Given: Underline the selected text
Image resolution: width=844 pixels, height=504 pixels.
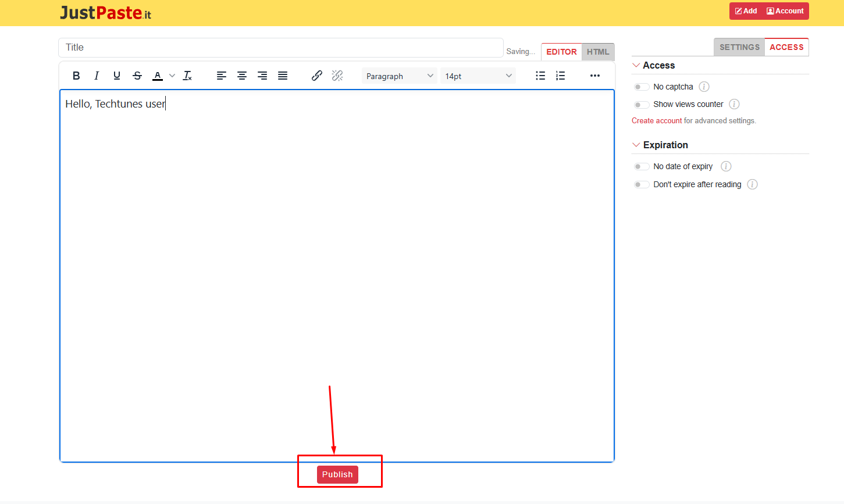Looking at the screenshot, I should coord(117,76).
